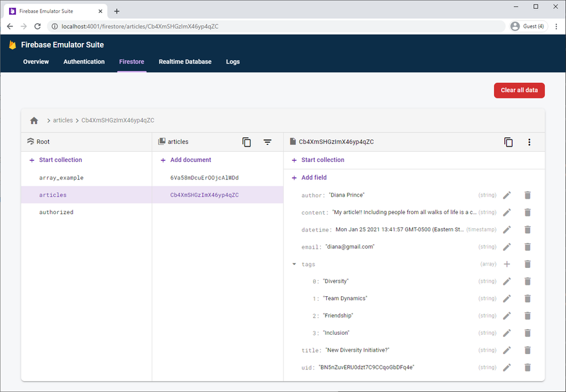Click Add field in document panel

click(309, 177)
